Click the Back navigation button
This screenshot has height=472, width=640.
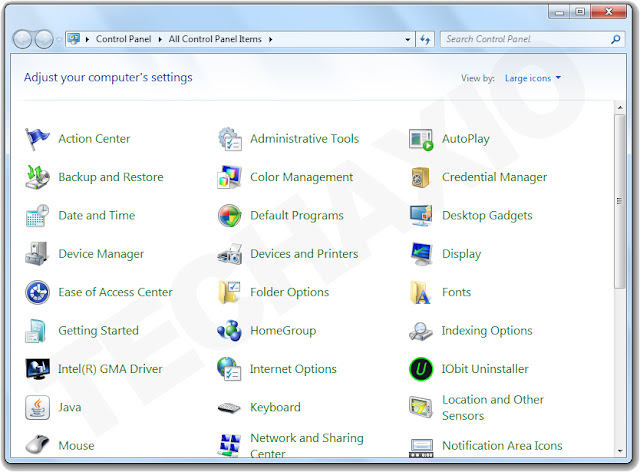tap(22, 39)
